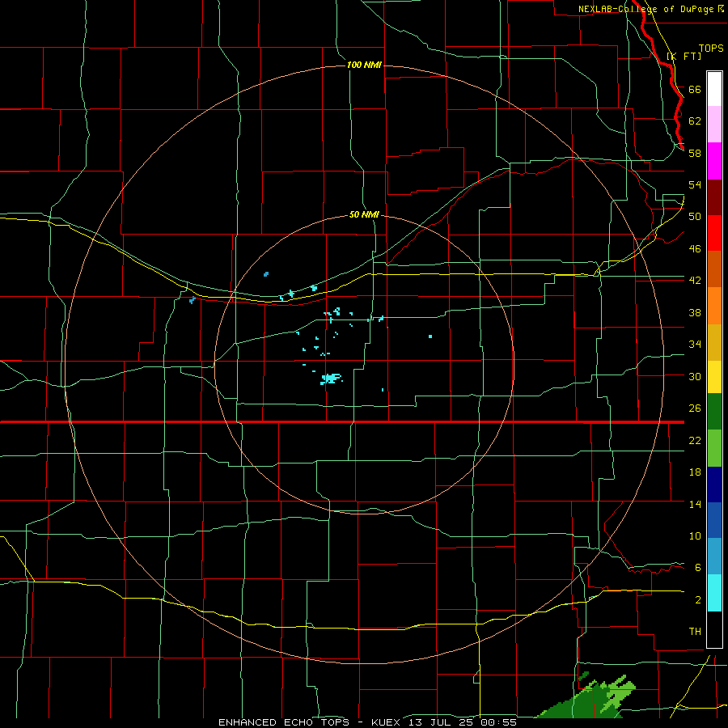The image size is (728, 728).
Task: Click the '58' scale value label
Action: [x=695, y=153]
